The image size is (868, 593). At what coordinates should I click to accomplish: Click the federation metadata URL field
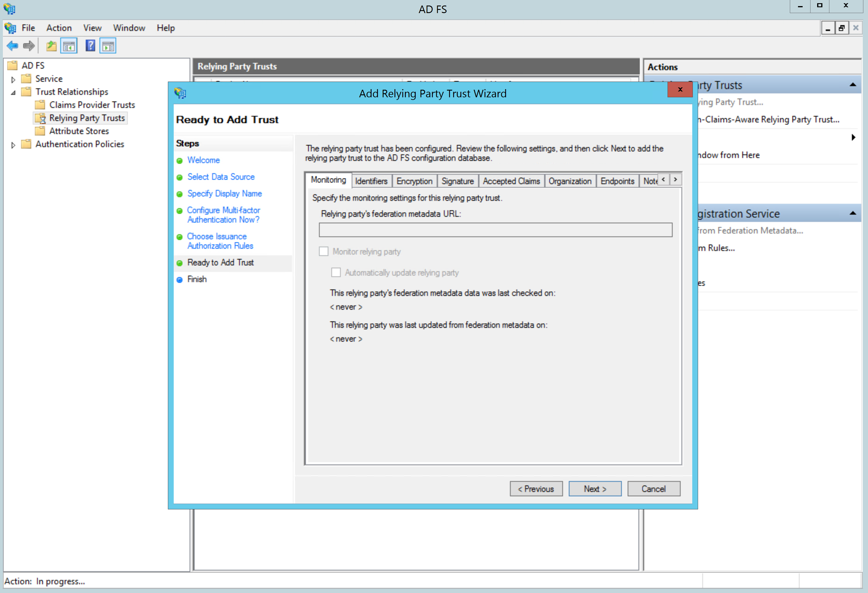click(x=496, y=230)
